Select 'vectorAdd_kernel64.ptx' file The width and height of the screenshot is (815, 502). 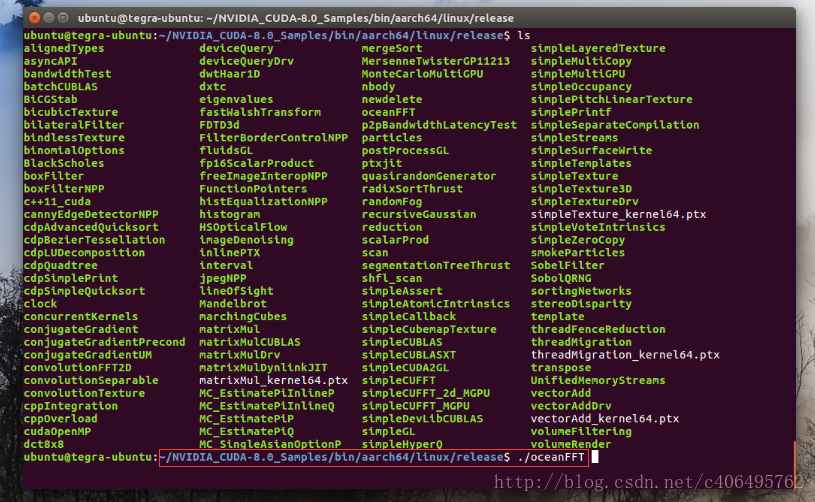coord(605,418)
